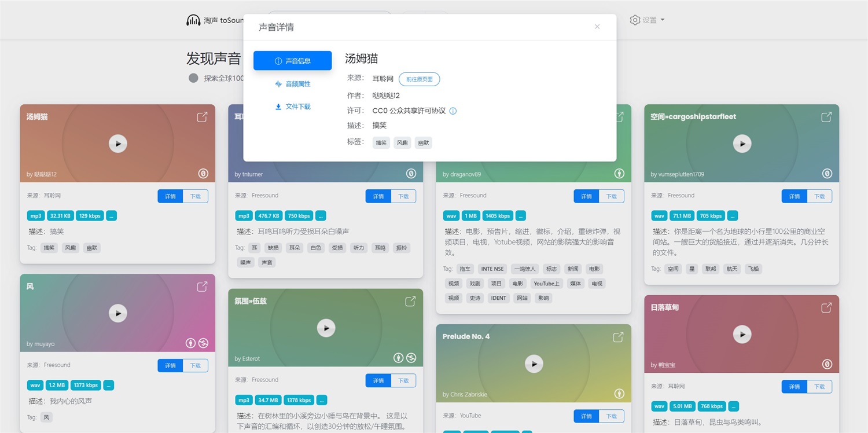Click CC0 license icon on 汤姆猫 card
868x433 pixels.
(x=203, y=174)
